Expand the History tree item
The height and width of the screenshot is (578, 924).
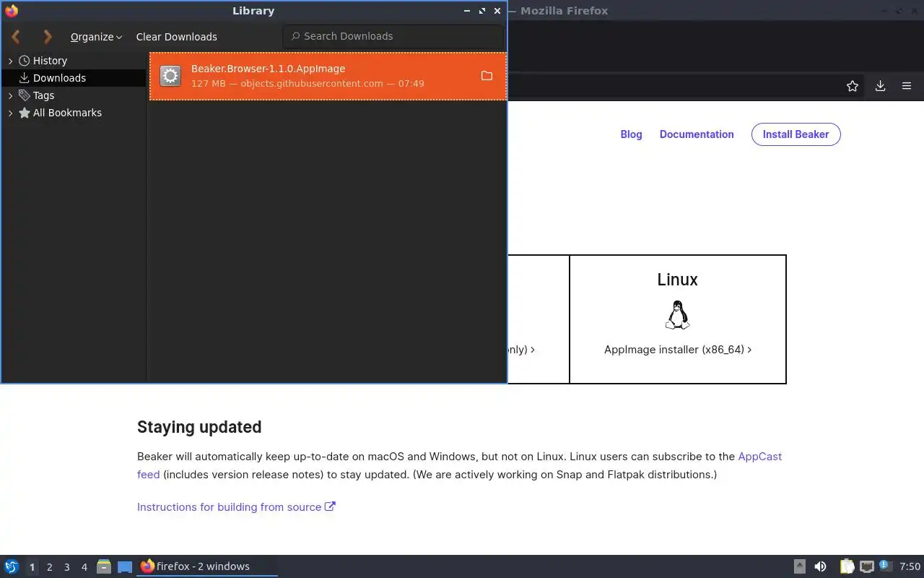click(10, 61)
